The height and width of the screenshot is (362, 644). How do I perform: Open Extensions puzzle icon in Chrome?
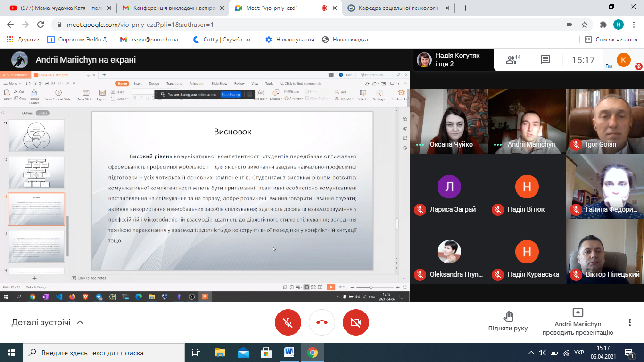(x=603, y=25)
